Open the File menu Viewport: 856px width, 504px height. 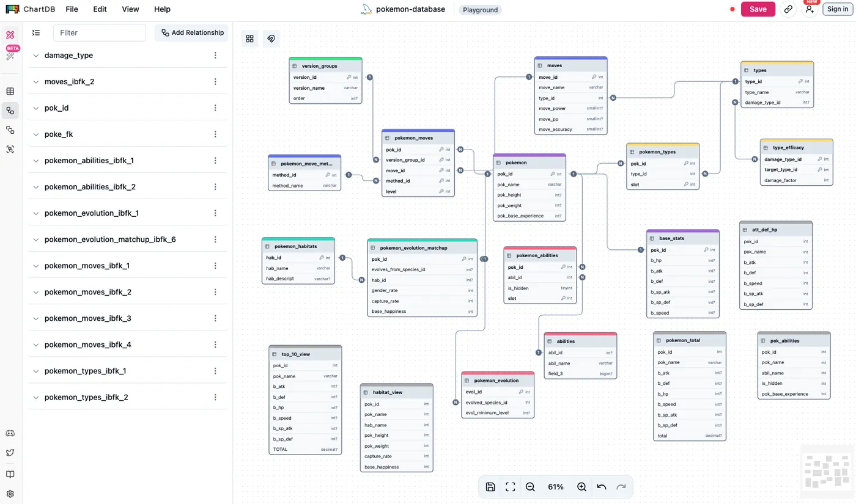point(72,9)
